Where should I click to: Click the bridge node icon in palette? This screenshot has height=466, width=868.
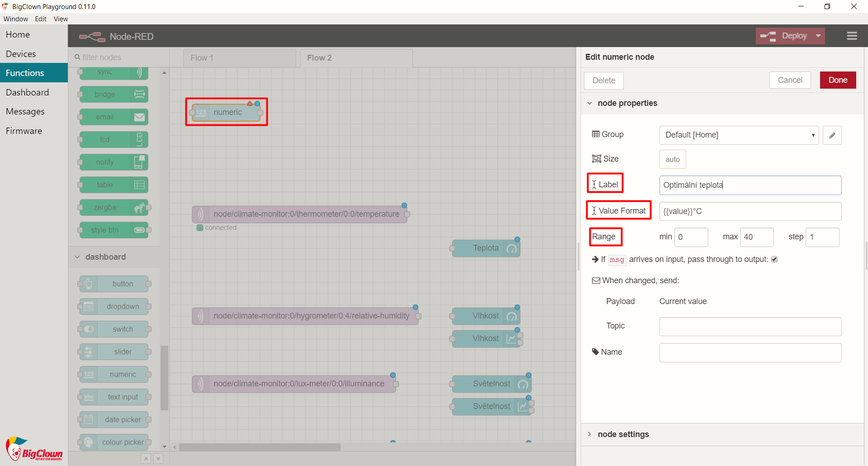tap(139, 94)
